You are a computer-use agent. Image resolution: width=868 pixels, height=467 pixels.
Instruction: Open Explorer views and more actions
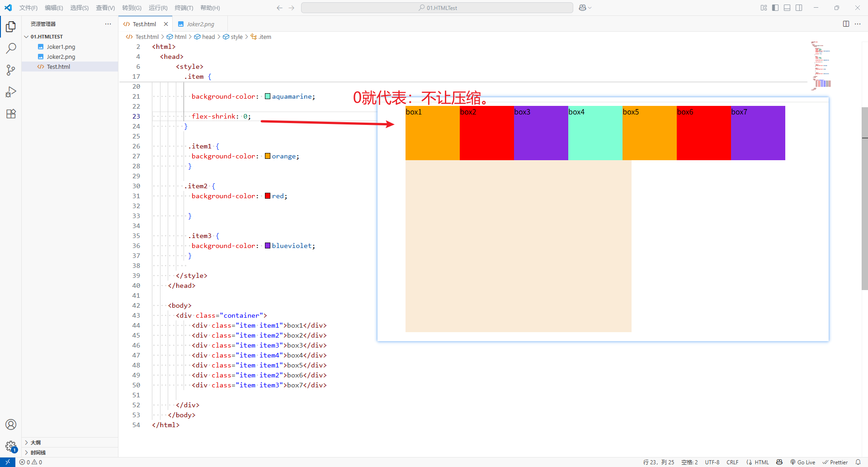pyautogui.click(x=108, y=24)
